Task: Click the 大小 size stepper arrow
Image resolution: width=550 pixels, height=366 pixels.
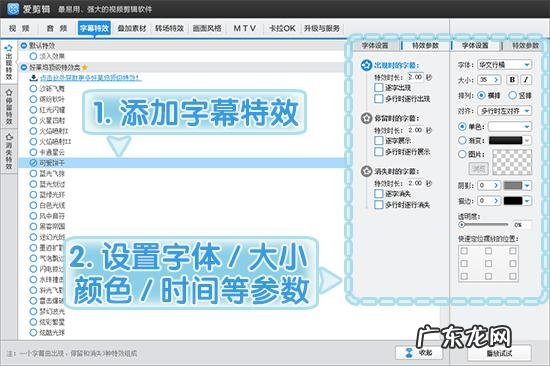Action: pyautogui.click(x=496, y=80)
